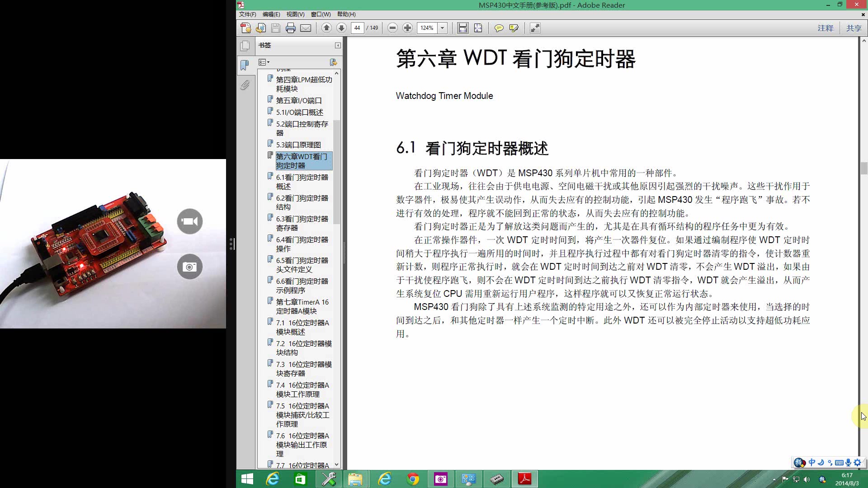Select bookmark 第五章I/O端口
This screenshot has height=488, width=868.
point(299,100)
